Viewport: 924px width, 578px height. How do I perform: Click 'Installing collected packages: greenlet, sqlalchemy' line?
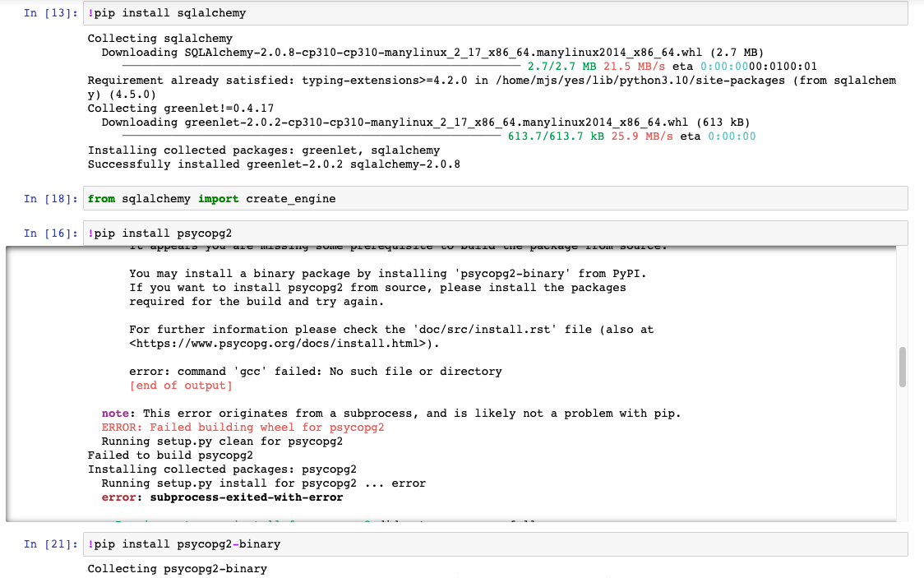click(x=264, y=150)
